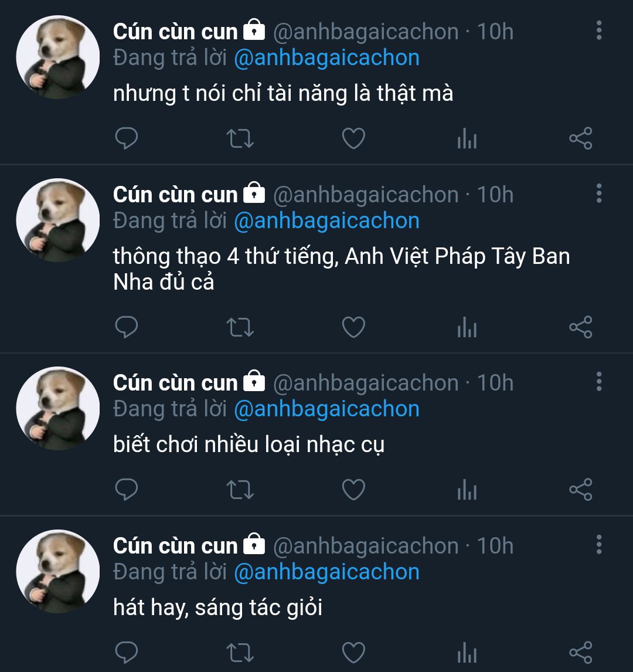Open "Cún cùn cun" profile name on last tweet
Image resolution: width=633 pixels, height=672 pixels.
click(x=175, y=546)
